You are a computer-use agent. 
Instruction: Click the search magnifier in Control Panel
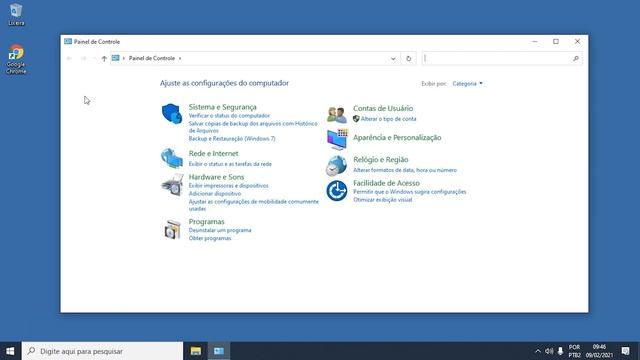pyautogui.click(x=576, y=58)
